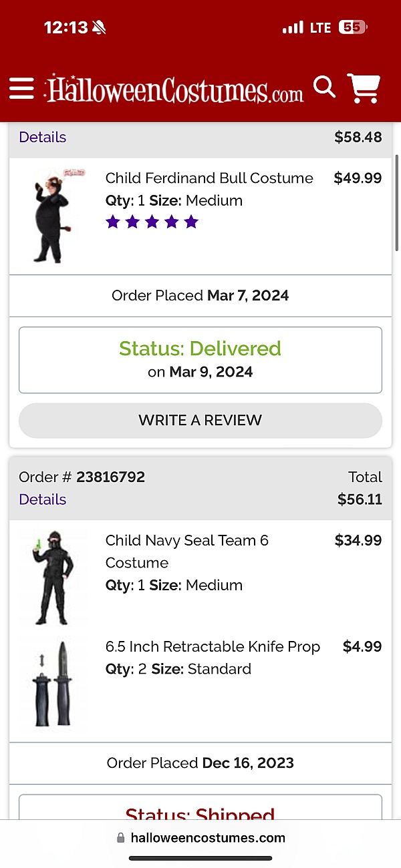Tap the five-star rating on Ferdinand costume

(152, 222)
